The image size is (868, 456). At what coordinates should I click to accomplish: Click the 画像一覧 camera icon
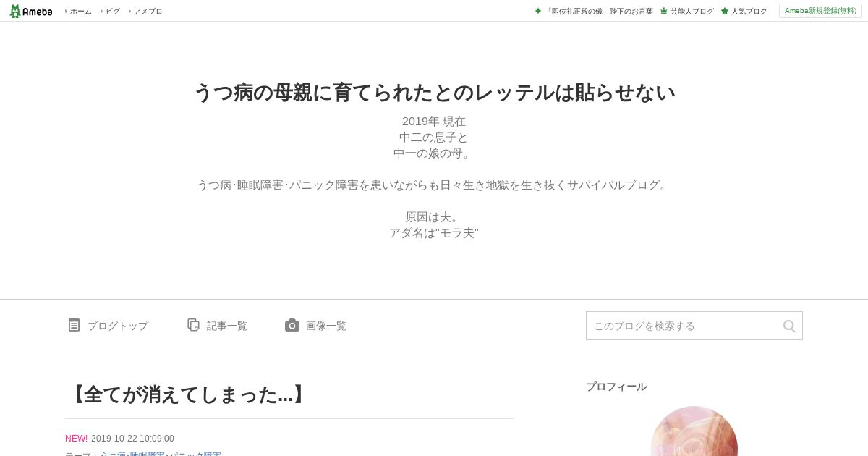point(292,325)
